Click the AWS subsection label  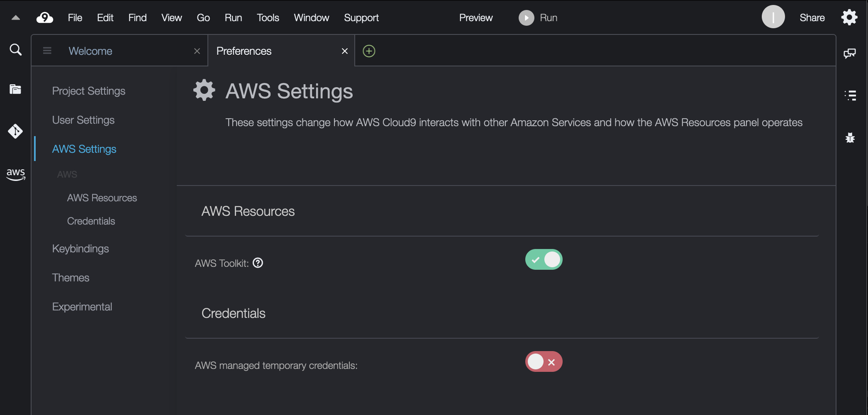tap(67, 174)
